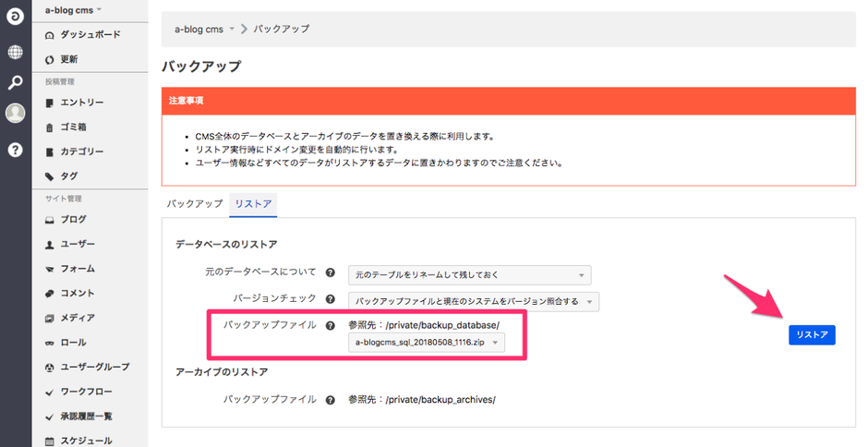Go to エントリー in the sidebar
Image resolution: width=868 pixels, height=447 pixels.
pos(81,103)
